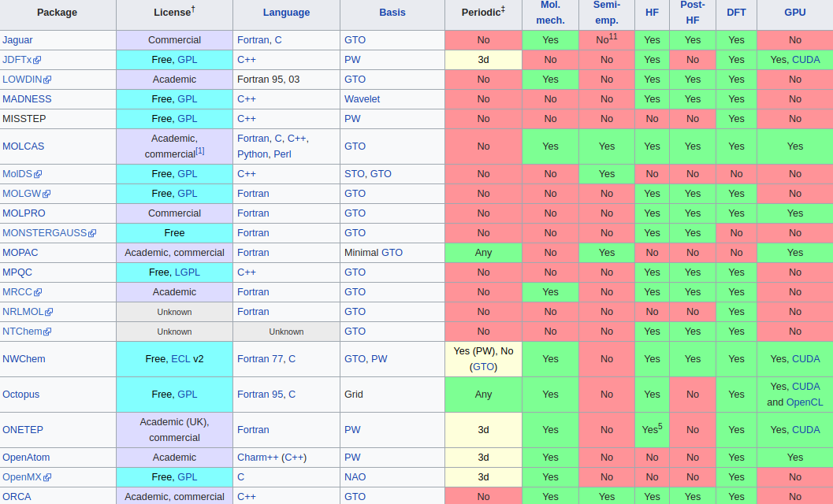The height and width of the screenshot is (504, 833).
Task: Click the OpenCL link in the Octopus row
Action: click(805, 402)
